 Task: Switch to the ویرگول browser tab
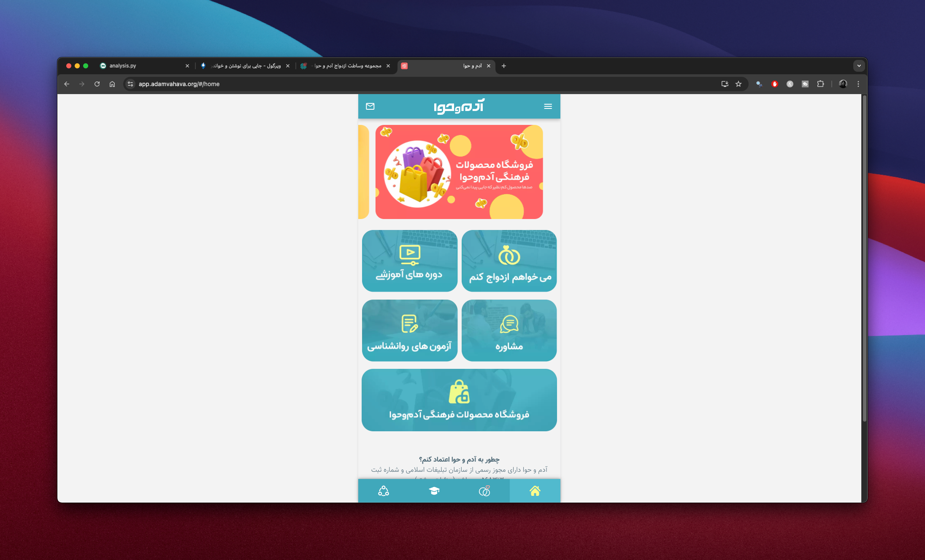tap(245, 66)
